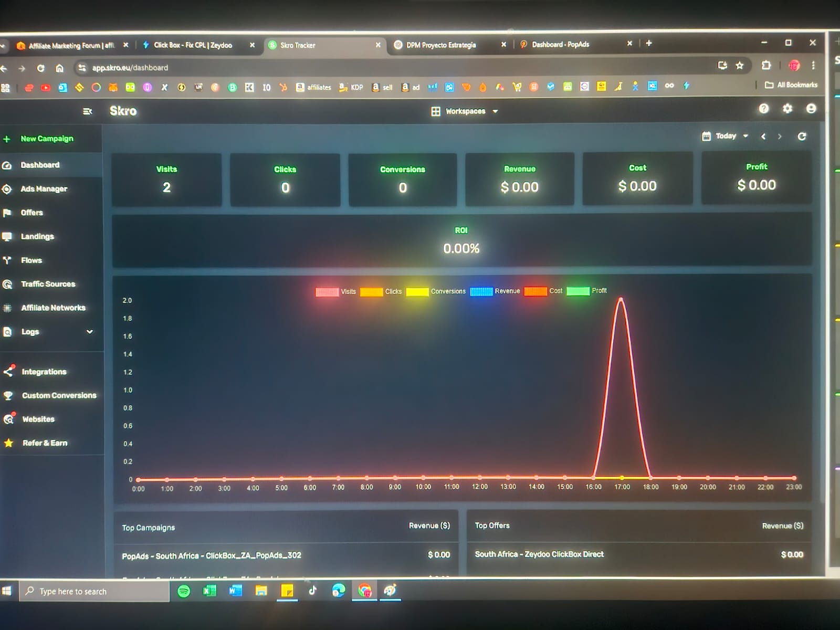The width and height of the screenshot is (840, 630).
Task: Open the Ads Manager sidebar icon
Action: (x=7, y=189)
